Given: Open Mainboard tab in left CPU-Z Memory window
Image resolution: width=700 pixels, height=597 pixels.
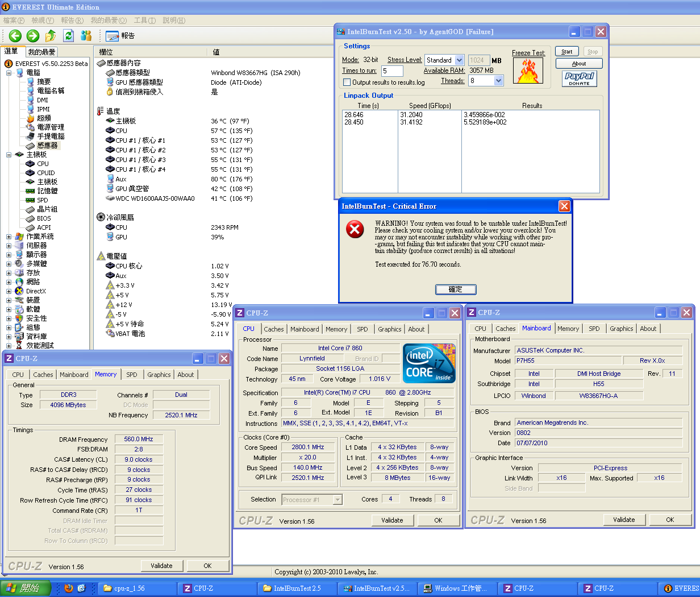Looking at the screenshot, I should pos(74,375).
